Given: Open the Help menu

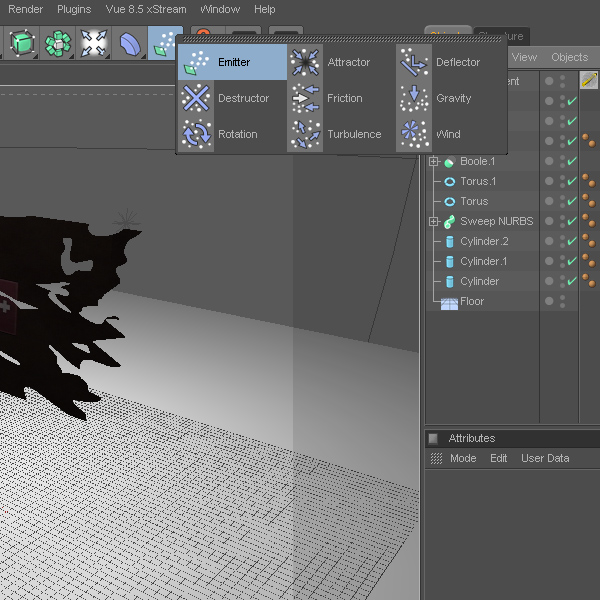Looking at the screenshot, I should 265,9.
